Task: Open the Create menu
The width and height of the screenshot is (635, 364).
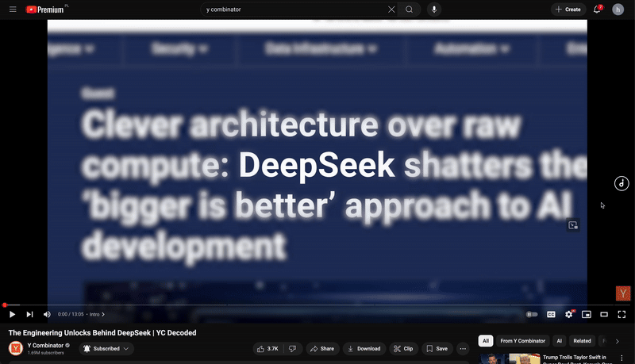Action: 568,10
